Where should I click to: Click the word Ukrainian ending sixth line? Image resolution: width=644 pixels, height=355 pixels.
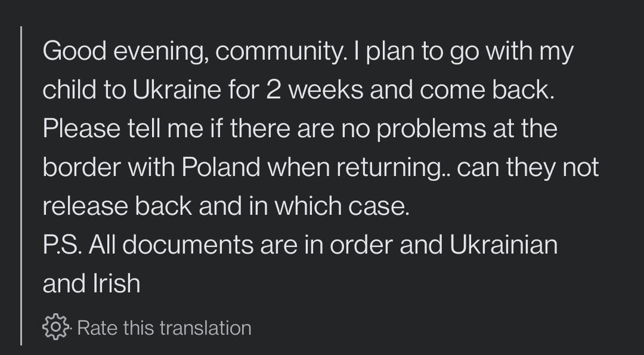503,245
